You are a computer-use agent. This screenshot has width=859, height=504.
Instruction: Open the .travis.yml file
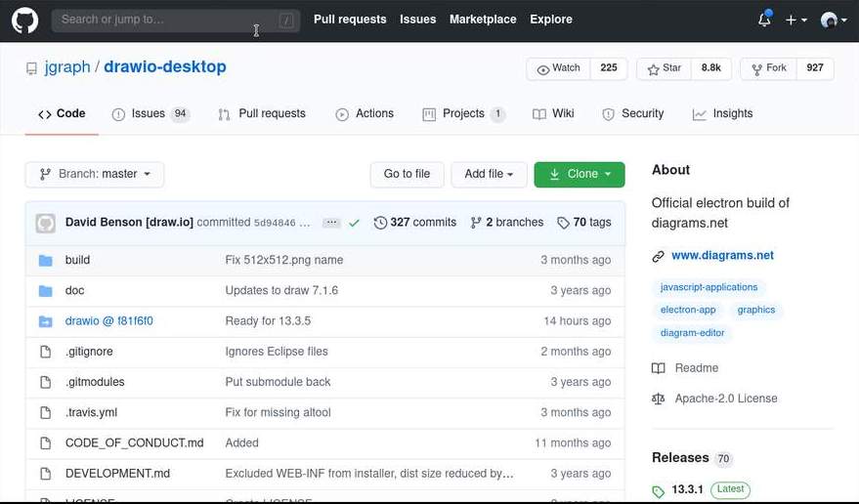[91, 412]
